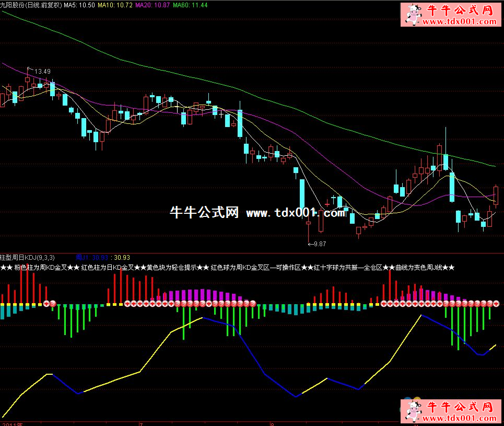Click the top-right 牛牛公式网 logo banner
This screenshot has width=504, height=426.
(x=449, y=15)
